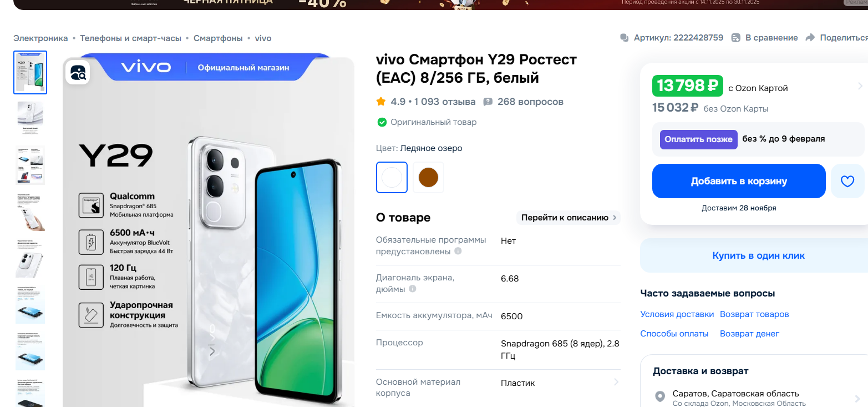This screenshot has height=407, width=868.
Task: Select the brown color option
Action: (428, 177)
